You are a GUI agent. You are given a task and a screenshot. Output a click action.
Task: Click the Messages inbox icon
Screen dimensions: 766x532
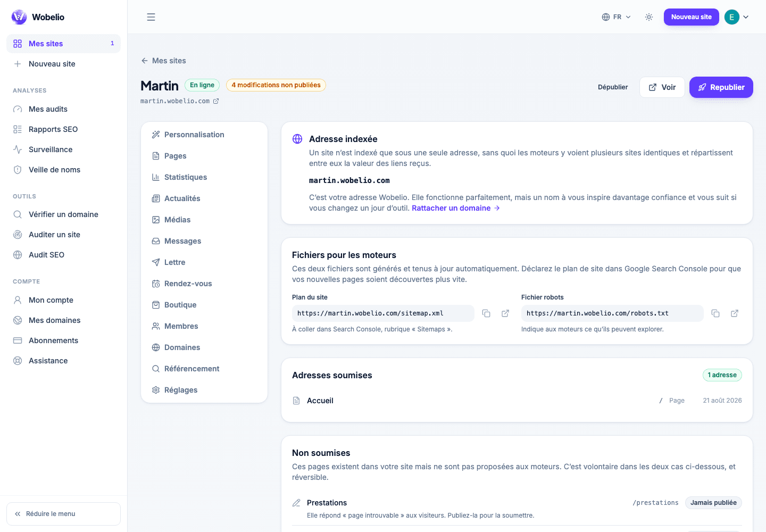[x=156, y=241]
